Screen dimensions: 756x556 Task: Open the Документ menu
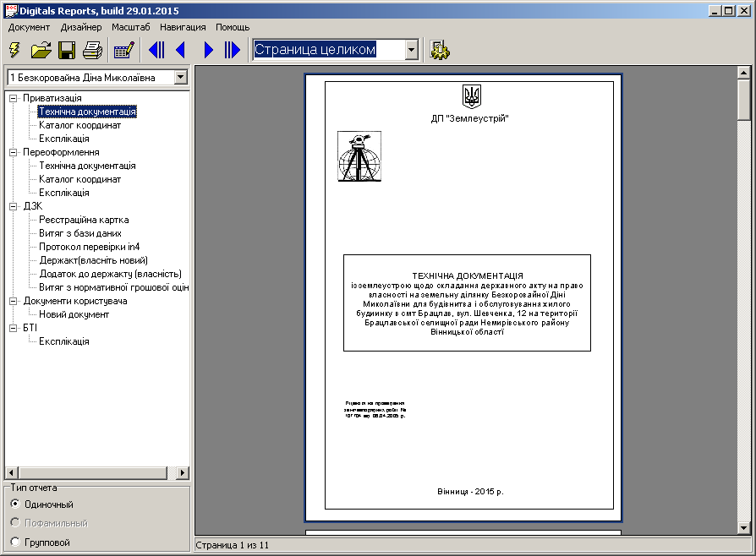[29, 28]
